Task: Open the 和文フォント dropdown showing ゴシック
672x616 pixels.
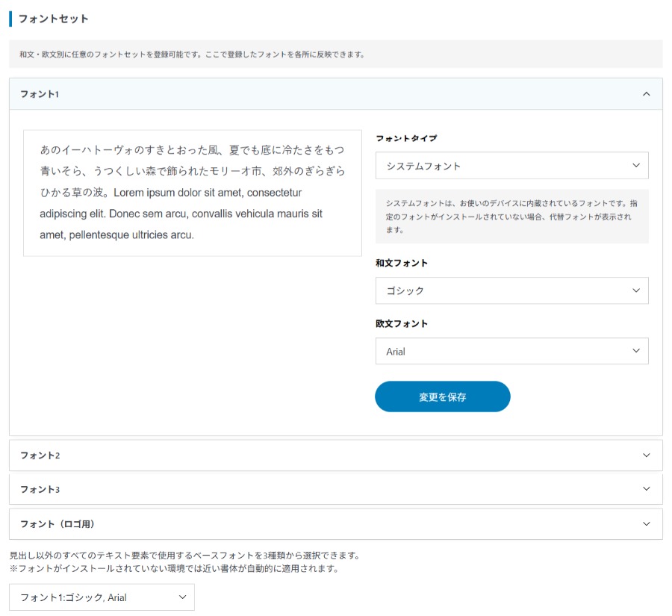Action: [500, 290]
